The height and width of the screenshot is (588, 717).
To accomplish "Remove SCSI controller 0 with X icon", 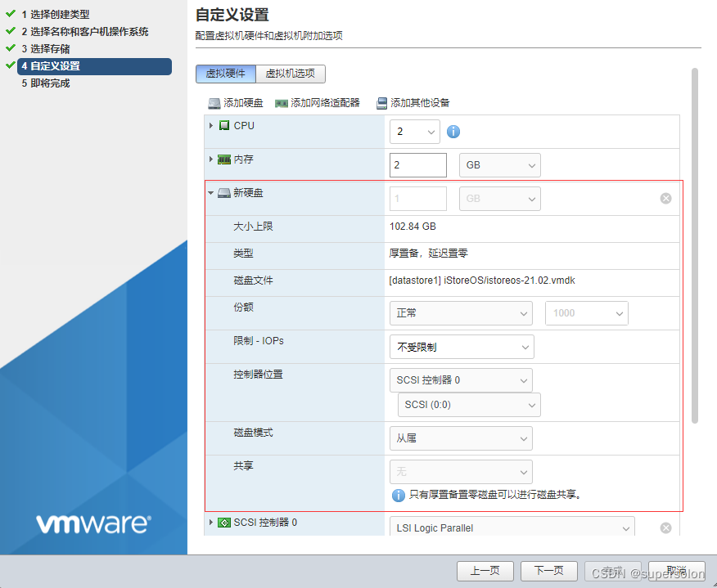I will coord(665,528).
